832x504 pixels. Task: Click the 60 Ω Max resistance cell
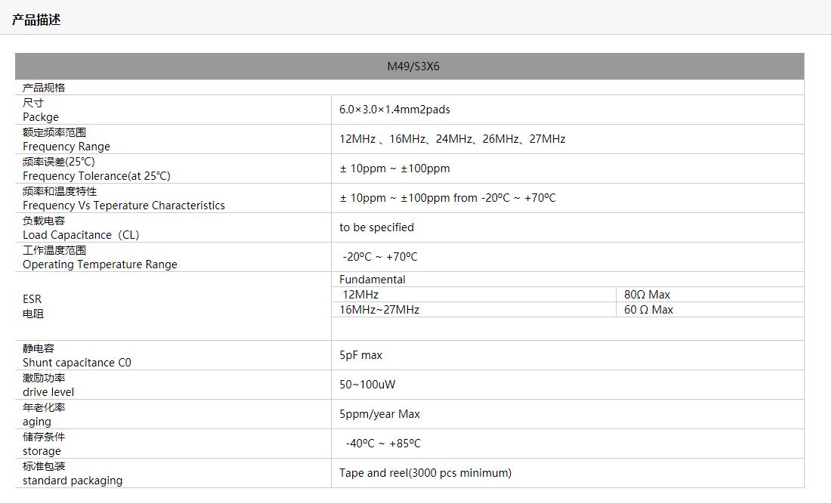[648, 310]
